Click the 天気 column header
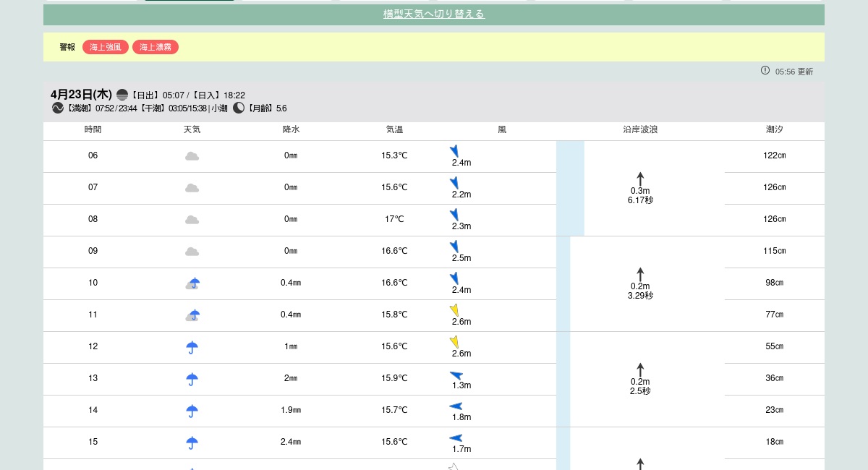 point(192,129)
